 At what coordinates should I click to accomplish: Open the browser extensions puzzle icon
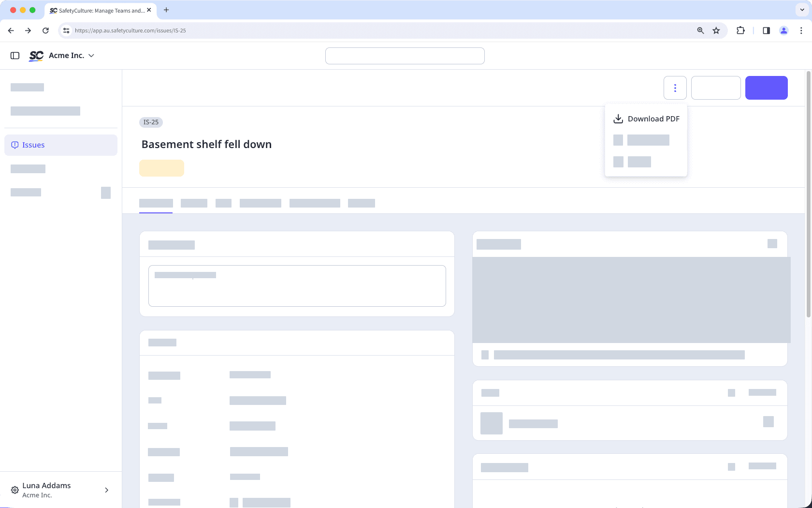[x=740, y=30]
